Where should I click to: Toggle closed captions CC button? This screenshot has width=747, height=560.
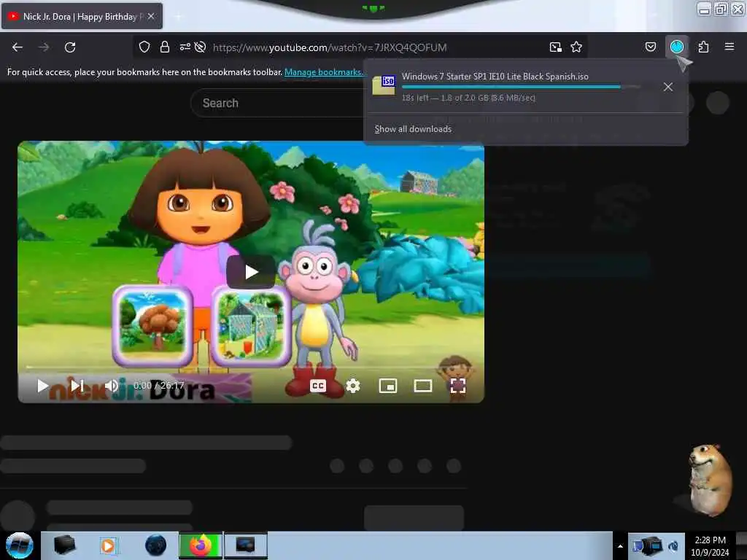tap(318, 386)
